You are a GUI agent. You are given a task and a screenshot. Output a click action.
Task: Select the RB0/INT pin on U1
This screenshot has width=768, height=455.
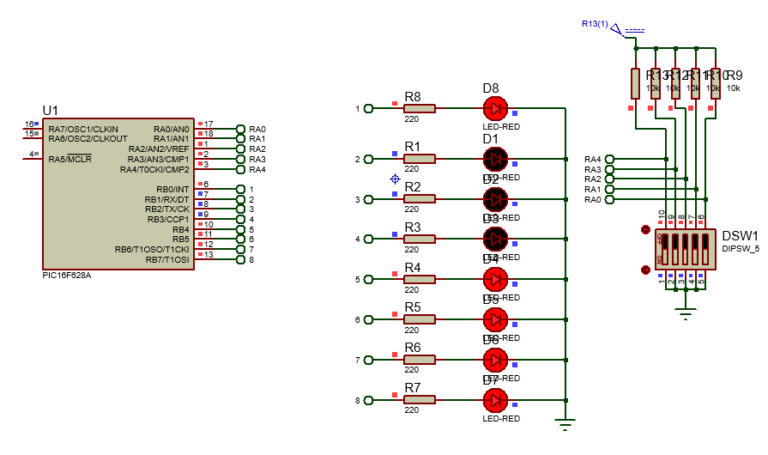172,189
